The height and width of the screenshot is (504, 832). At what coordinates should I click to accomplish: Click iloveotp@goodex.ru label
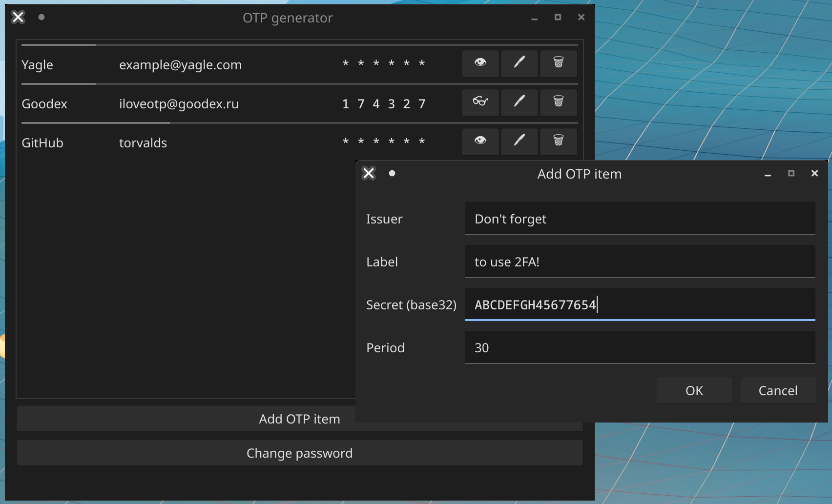[x=179, y=104]
